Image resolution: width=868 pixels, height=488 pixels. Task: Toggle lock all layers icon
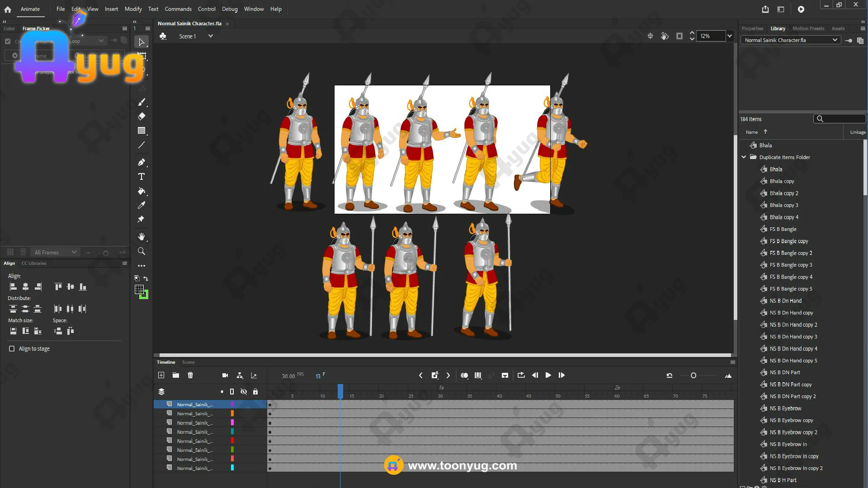[255, 392]
